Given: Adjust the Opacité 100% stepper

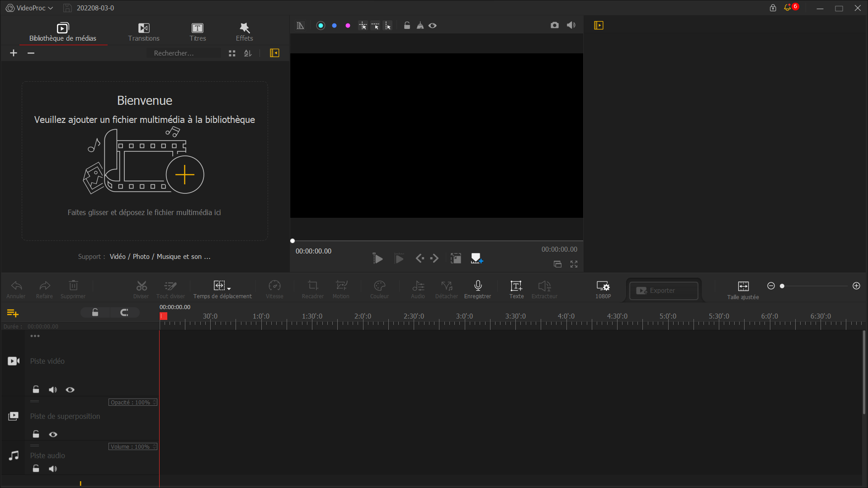Looking at the screenshot, I should pyautogui.click(x=155, y=402).
